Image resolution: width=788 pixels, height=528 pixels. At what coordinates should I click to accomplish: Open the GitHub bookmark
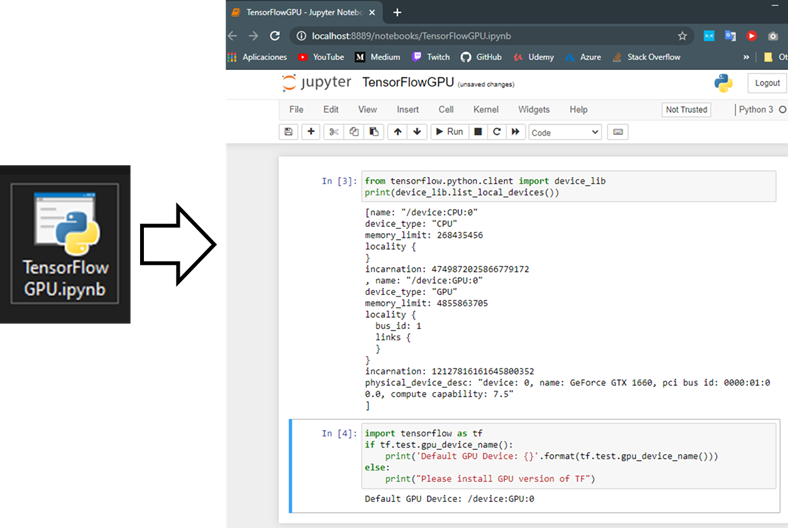(481, 57)
